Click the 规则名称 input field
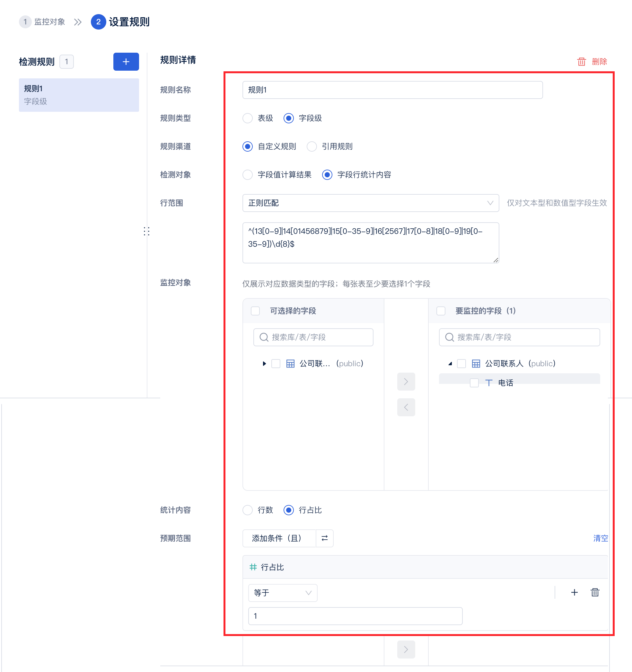This screenshot has width=632, height=672. (x=392, y=90)
